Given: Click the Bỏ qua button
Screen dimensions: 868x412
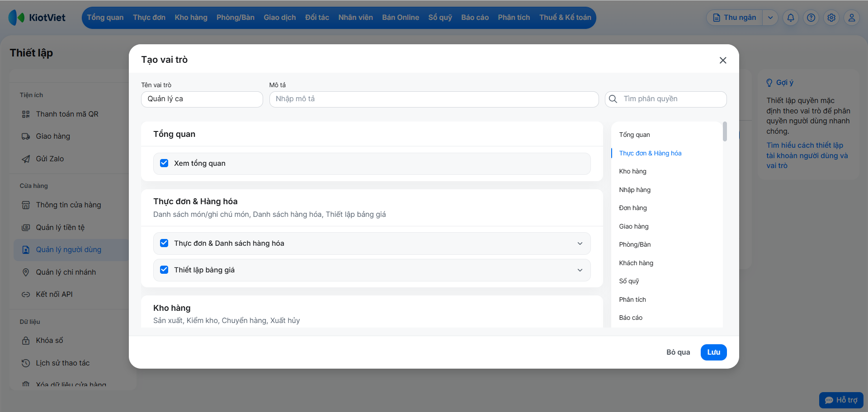Looking at the screenshot, I should pos(678,352).
